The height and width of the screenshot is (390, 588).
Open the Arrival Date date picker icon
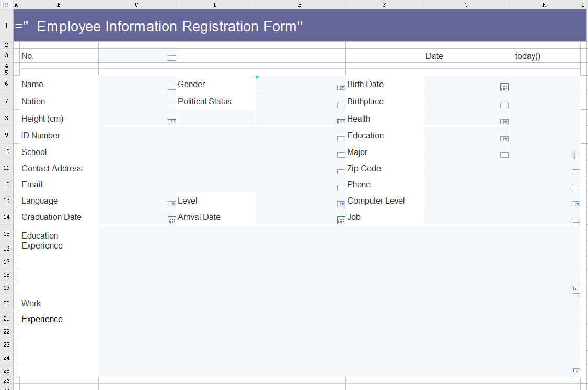[341, 220]
